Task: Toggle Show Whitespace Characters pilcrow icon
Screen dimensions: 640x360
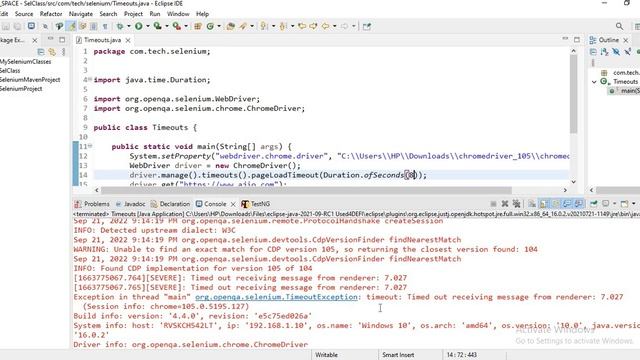Action: (x=105, y=26)
